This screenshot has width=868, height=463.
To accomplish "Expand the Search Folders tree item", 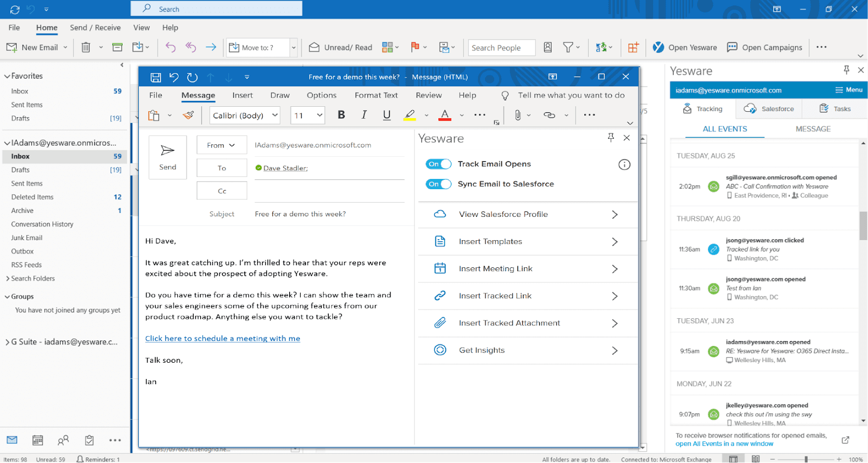I will pyautogui.click(x=8, y=279).
